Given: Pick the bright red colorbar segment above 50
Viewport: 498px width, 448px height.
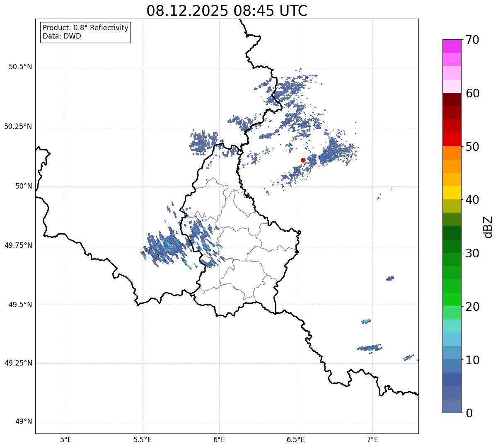Looking at the screenshot, I should (452, 139).
